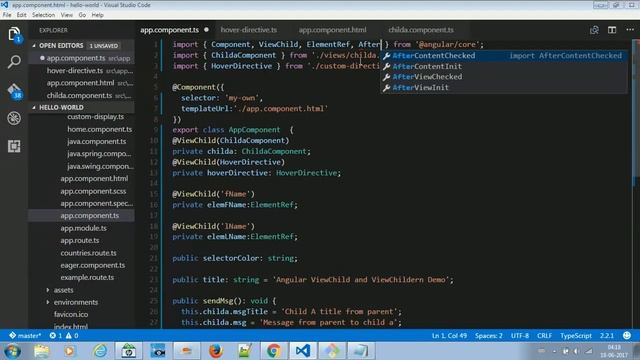The image size is (640, 360).
Task: Open the Extensions activity bar icon
Action: [x=14, y=146]
